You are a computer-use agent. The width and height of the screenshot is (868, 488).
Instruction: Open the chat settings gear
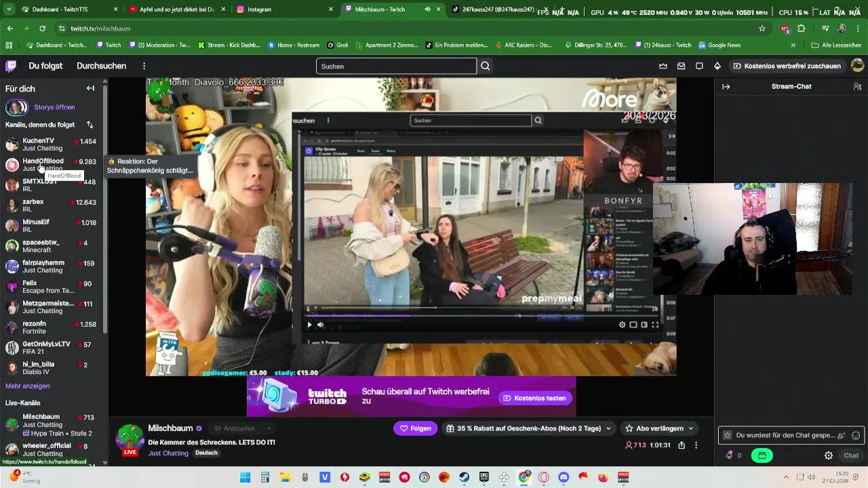[829, 455]
